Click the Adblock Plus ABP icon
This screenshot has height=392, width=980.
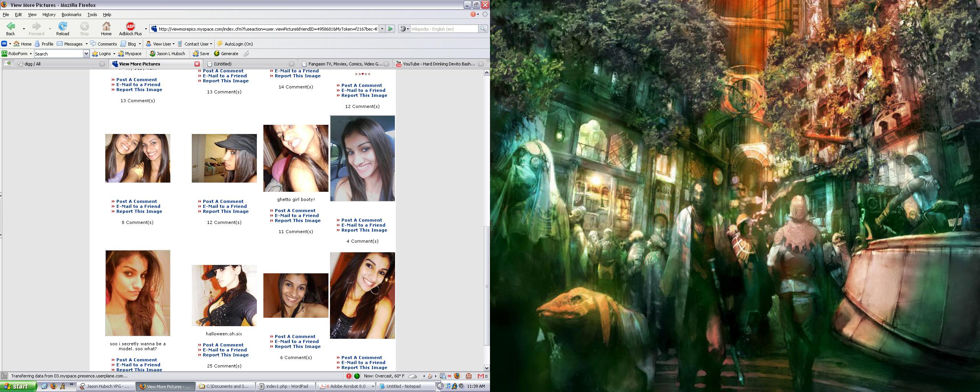[131, 26]
